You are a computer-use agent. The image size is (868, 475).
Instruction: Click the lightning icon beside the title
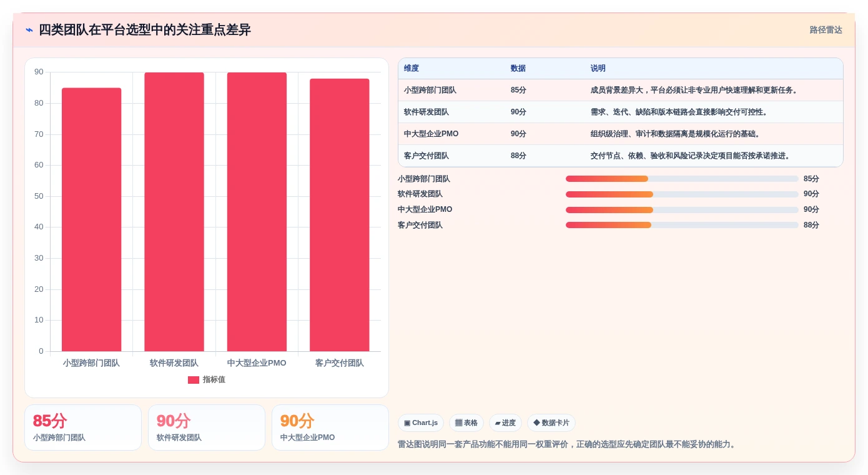tap(29, 30)
